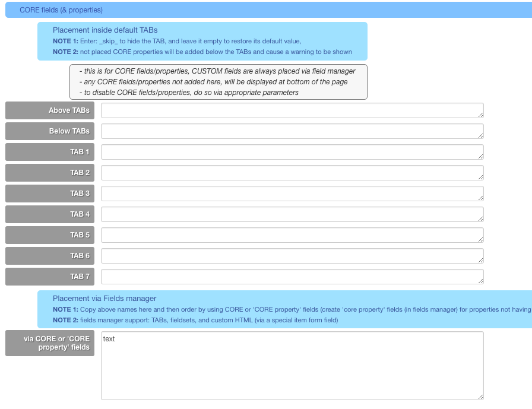Image resolution: width=532 pixels, height=409 pixels.
Task: Click the note about the _skip_ keyword
Action: click(177, 41)
